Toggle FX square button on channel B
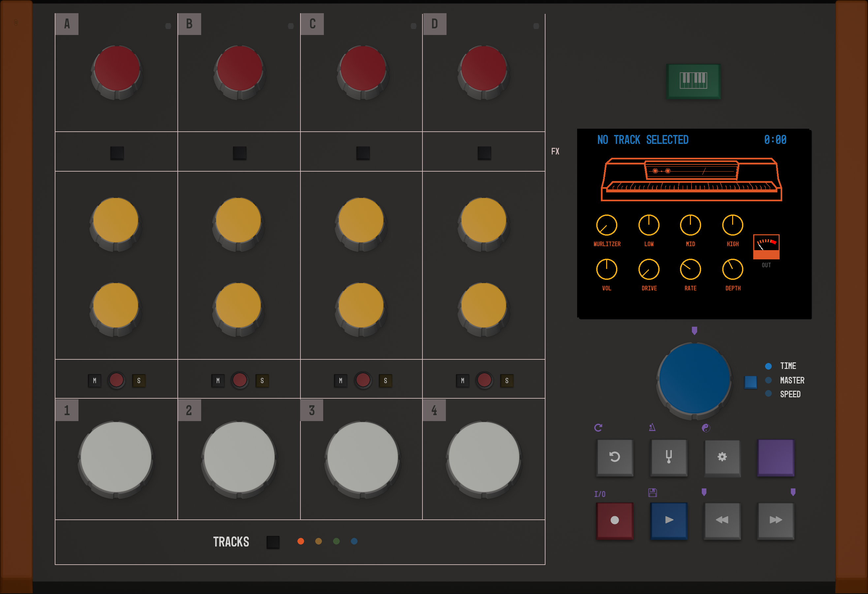Viewport: 868px width, 594px height. coord(240,153)
